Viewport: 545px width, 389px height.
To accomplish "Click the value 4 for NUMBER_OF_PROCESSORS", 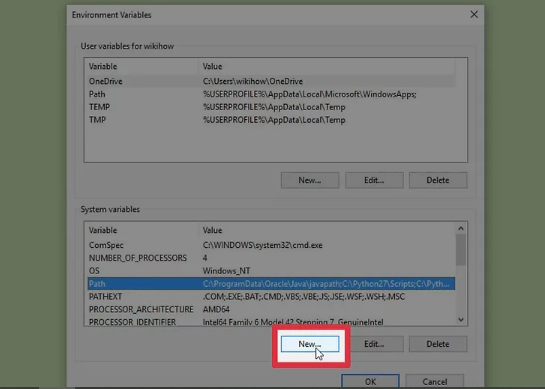I will [205, 258].
